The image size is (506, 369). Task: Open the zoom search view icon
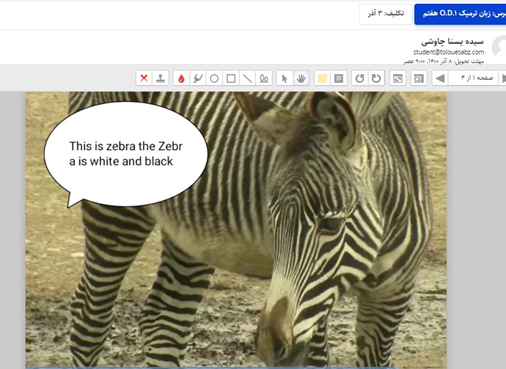tap(419, 78)
